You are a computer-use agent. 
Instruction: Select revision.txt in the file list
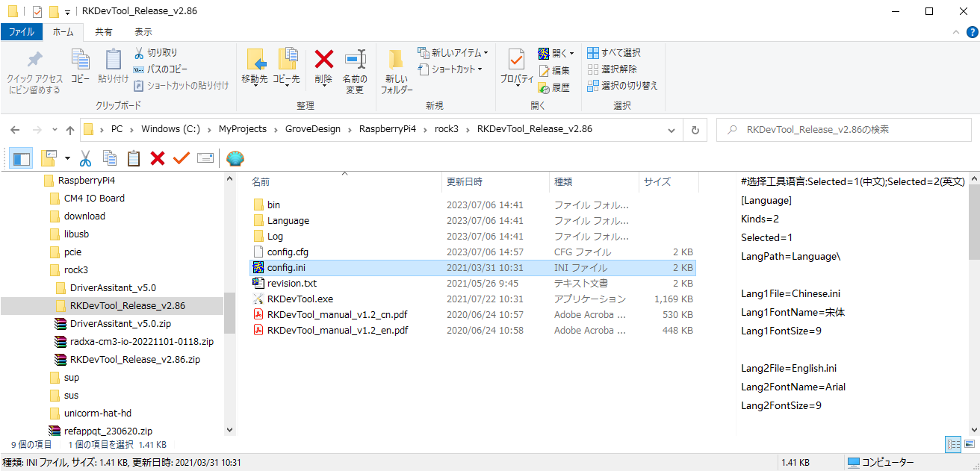click(x=292, y=283)
